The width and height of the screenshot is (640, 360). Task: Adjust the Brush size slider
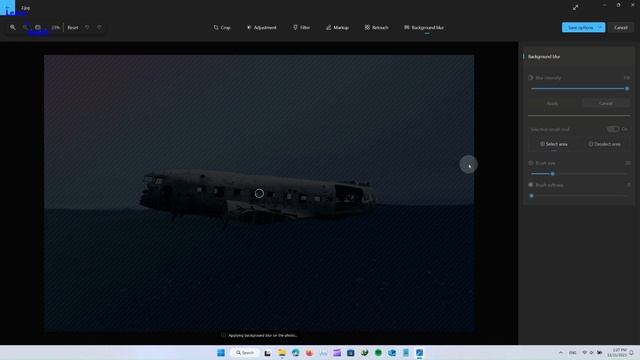tap(579, 174)
